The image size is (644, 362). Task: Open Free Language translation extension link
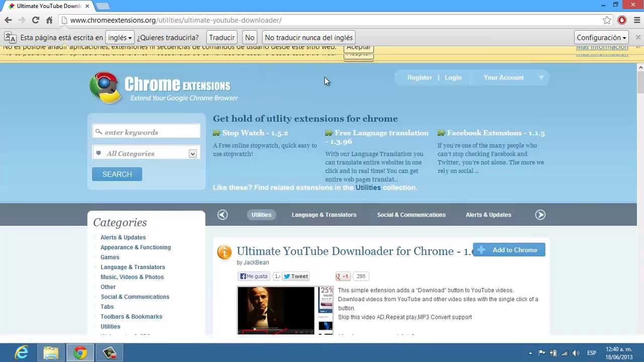[377, 137]
